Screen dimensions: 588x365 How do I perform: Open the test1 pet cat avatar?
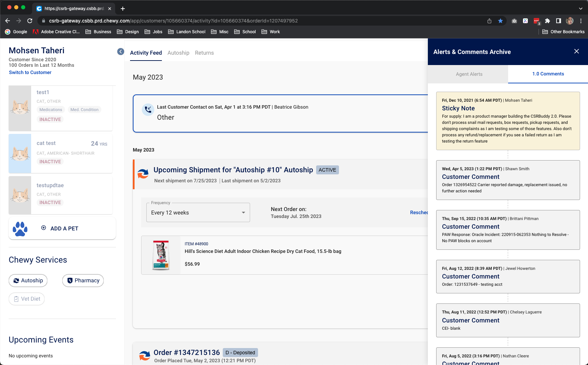point(20,108)
